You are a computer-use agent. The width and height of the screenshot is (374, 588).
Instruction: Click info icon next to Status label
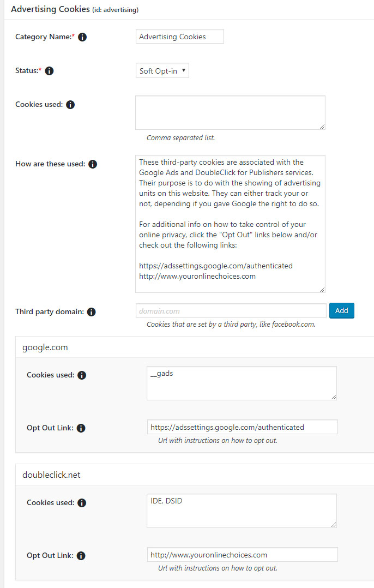point(49,71)
